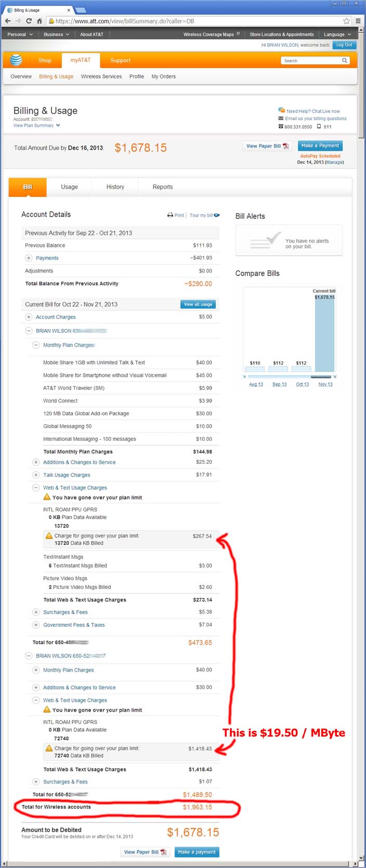Click the site Search input field
The height and width of the screenshot is (868, 366).
311,61
